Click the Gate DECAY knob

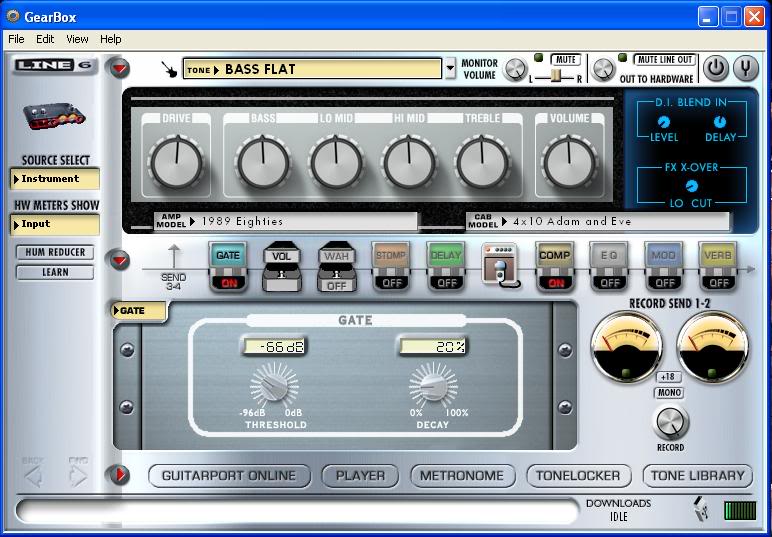(x=433, y=386)
